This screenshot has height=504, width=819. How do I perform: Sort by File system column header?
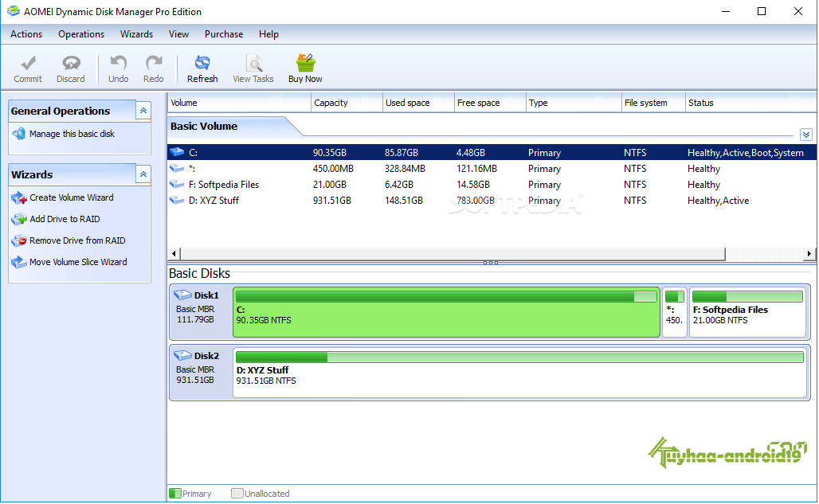653,103
